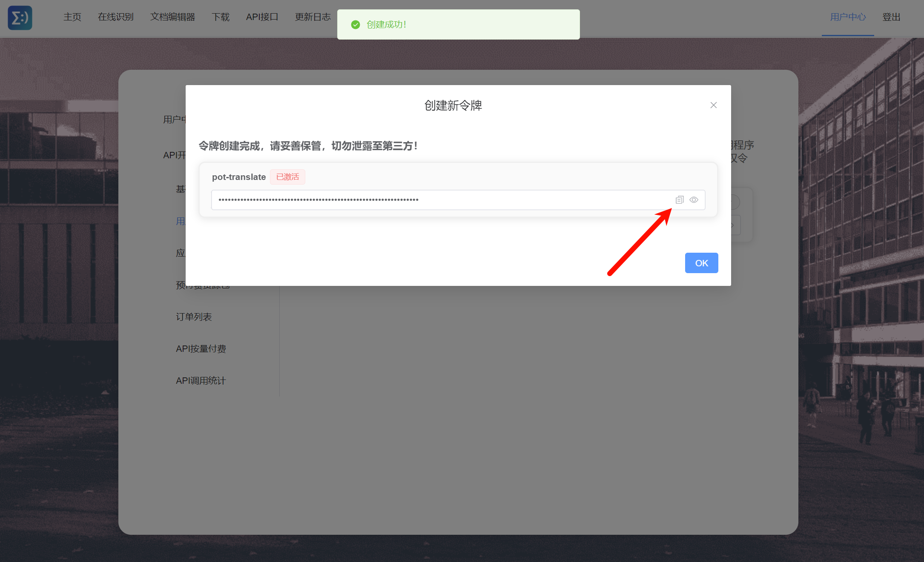Screen dimensions: 924x562
Task: Click 登出 to log out
Action: coord(891,17)
